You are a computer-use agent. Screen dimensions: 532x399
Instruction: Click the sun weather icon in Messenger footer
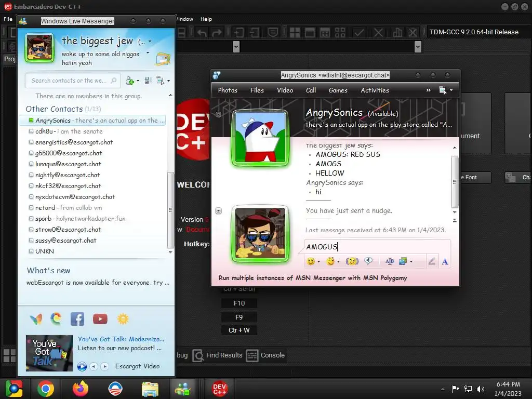click(123, 319)
